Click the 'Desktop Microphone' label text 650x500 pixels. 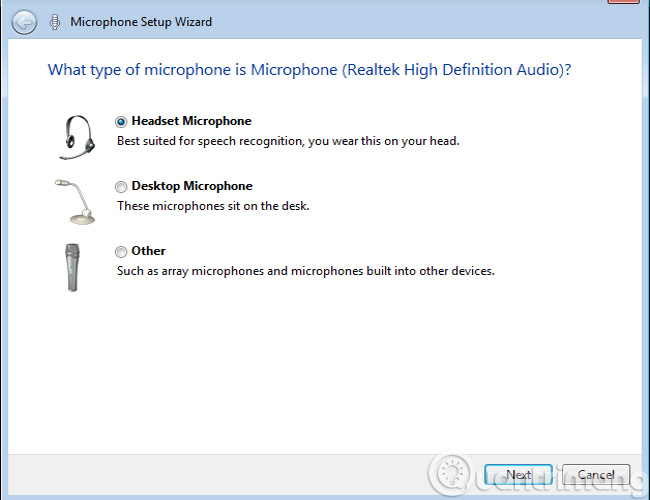point(192,186)
